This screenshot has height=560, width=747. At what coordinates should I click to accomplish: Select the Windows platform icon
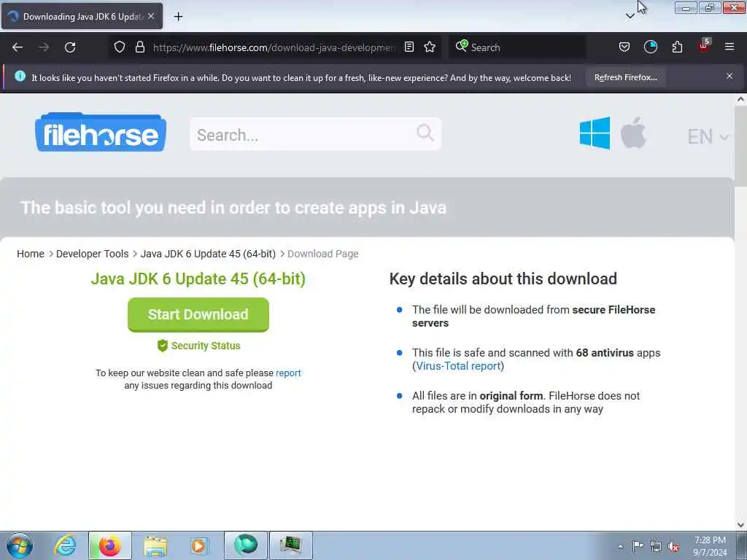pyautogui.click(x=595, y=133)
